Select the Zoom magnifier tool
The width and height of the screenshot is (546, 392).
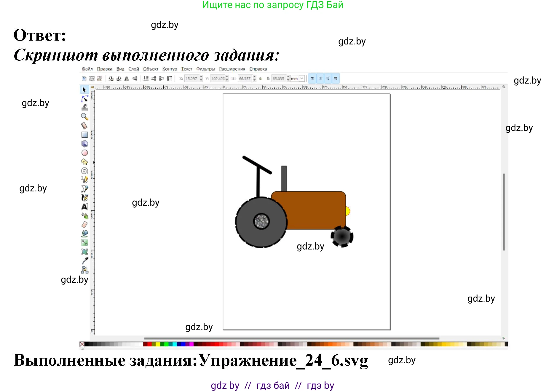[84, 116]
